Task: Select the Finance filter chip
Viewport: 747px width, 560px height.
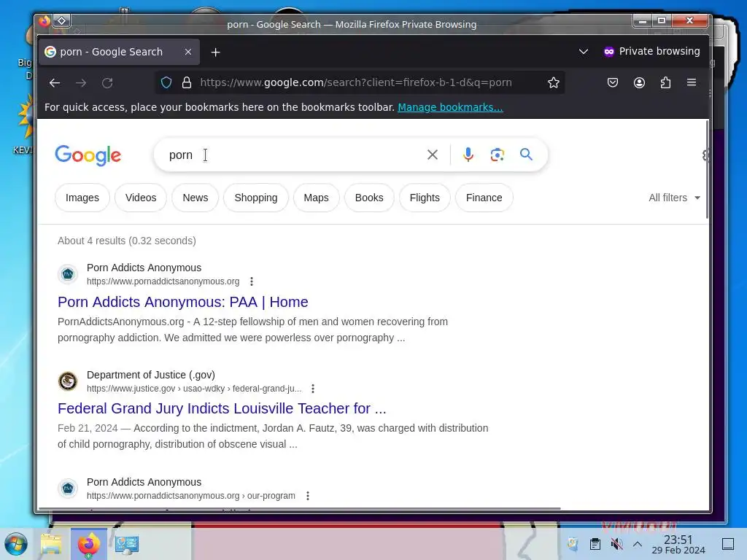Action: pos(484,198)
